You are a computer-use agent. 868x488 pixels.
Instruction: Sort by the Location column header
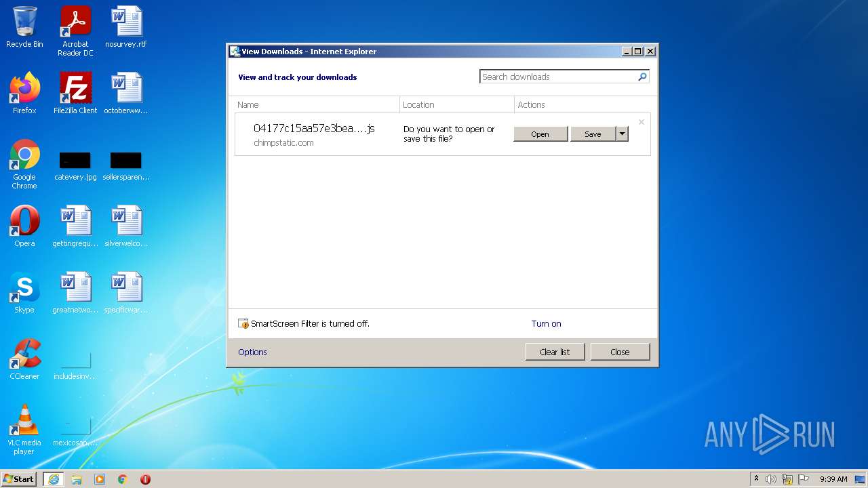click(x=457, y=104)
